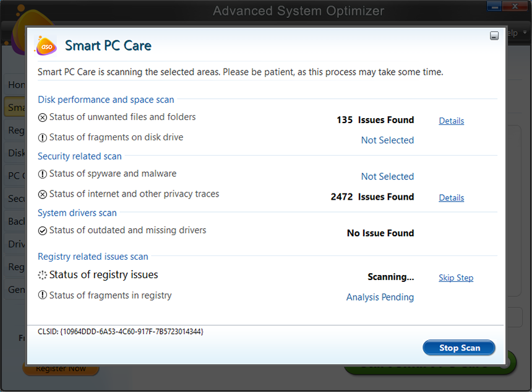The image size is (532, 392).
Task: Select the Smart PC Care sidebar tab
Action: point(17,107)
